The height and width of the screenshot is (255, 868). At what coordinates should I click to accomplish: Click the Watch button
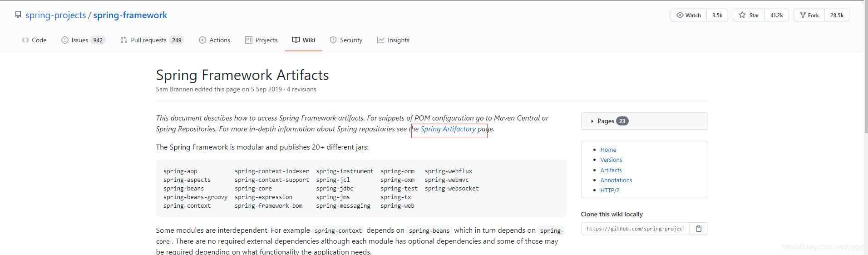pos(689,15)
